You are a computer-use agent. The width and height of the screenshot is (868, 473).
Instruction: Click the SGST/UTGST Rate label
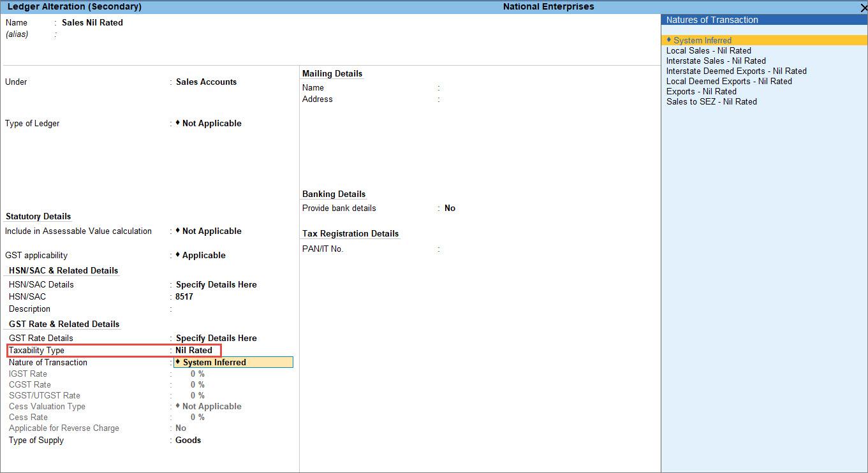(x=45, y=395)
